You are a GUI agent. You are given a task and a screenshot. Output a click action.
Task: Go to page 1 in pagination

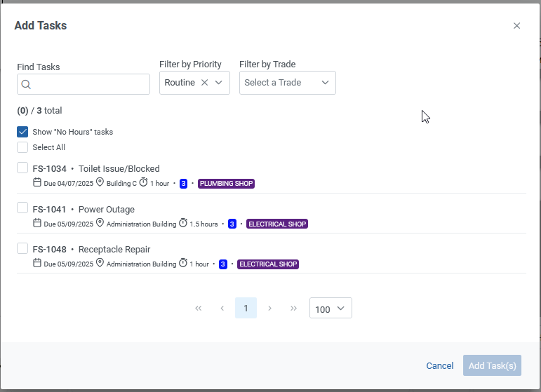click(246, 309)
